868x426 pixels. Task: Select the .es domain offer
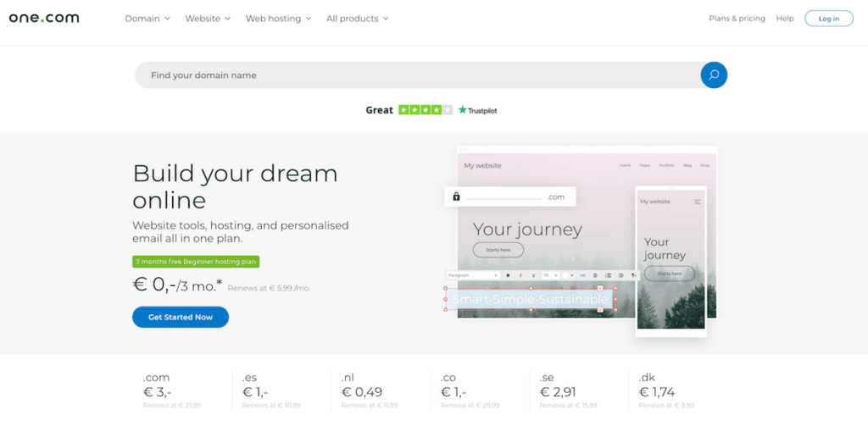pos(271,392)
